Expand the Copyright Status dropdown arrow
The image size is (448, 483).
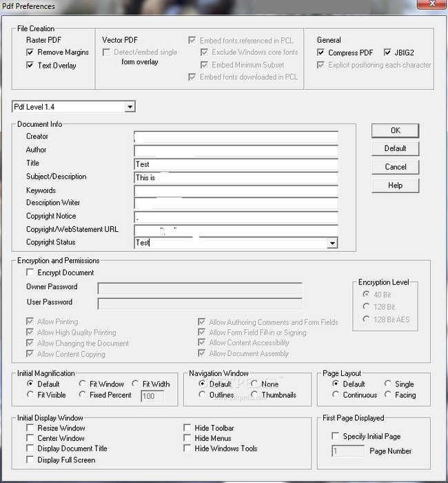pos(332,243)
